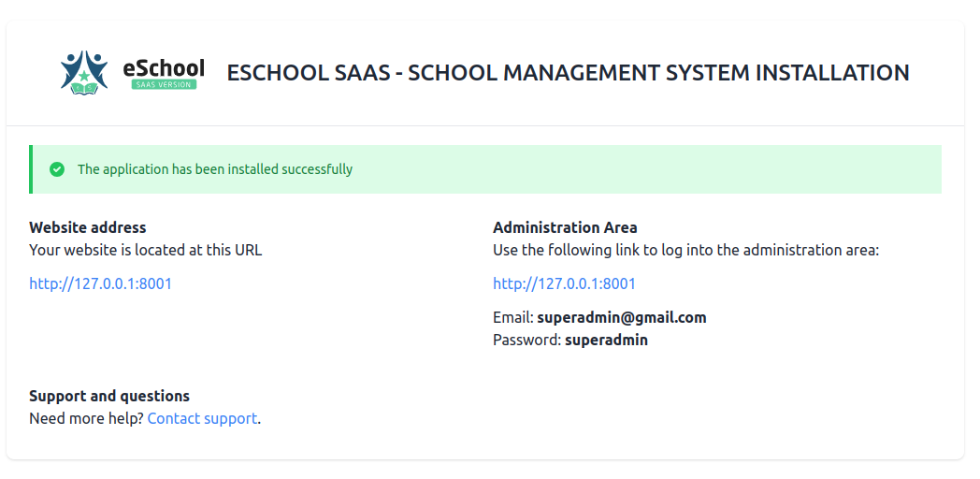Click the eSchool people-and-book logo icon
The image size is (980, 479).
point(84,71)
